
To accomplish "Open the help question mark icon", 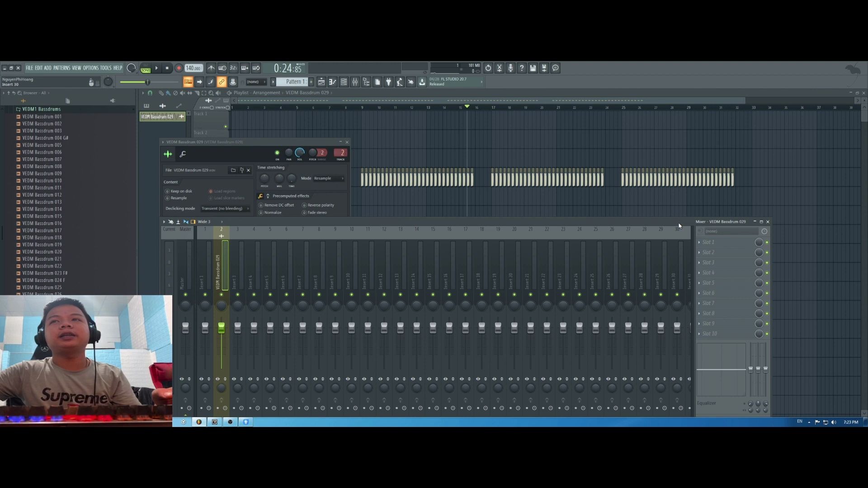I will (522, 68).
